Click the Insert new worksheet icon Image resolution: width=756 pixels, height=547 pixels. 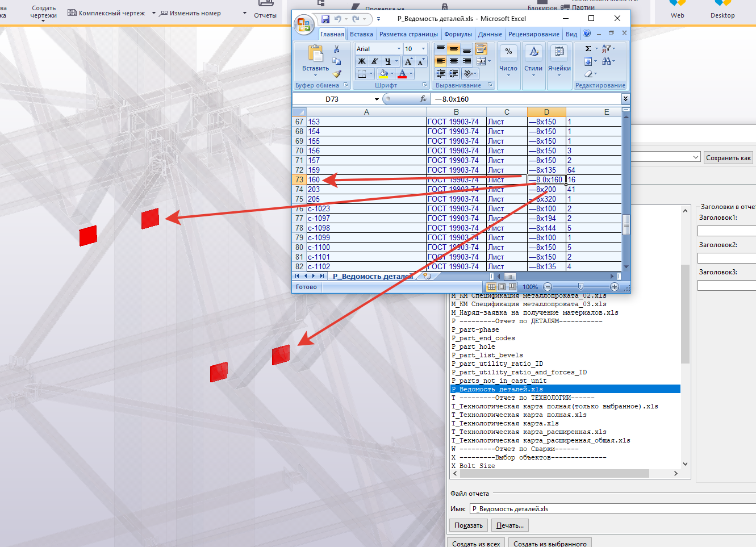[x=427, y=277]
